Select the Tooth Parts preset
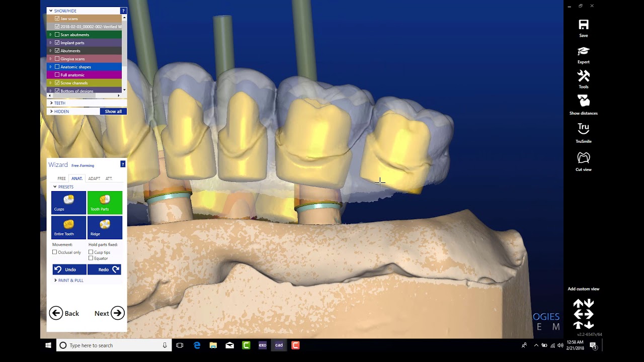This screenshot has height=362, width=644. click(105, 203)
